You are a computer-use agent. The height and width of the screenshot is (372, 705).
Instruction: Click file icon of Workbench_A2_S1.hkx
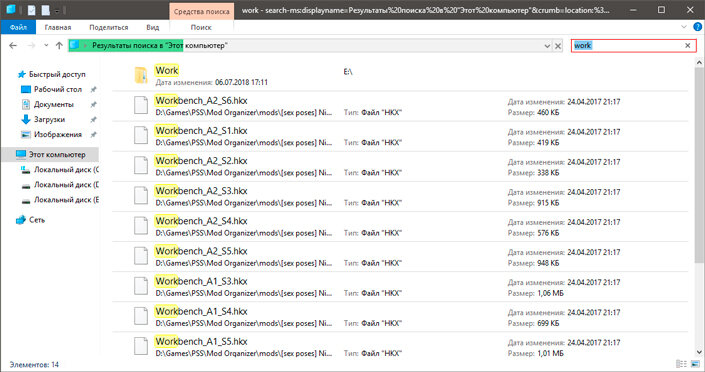click(x=141, y=135)
